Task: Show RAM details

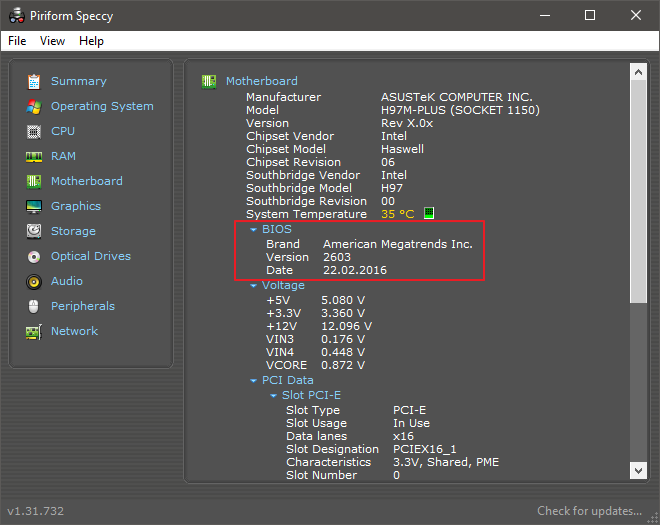Action: tap(63, 156)
